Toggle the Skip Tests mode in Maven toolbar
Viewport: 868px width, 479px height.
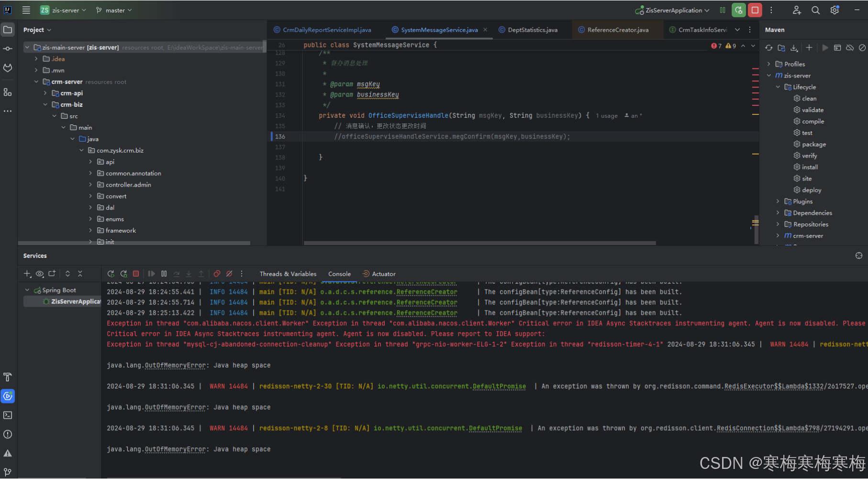tap(863, 47)
